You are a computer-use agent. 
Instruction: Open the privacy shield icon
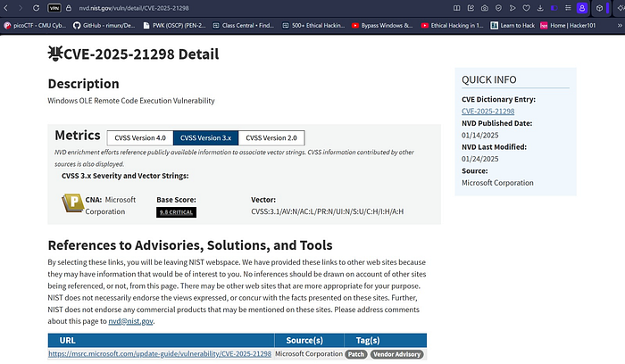(x=498, y=8)
